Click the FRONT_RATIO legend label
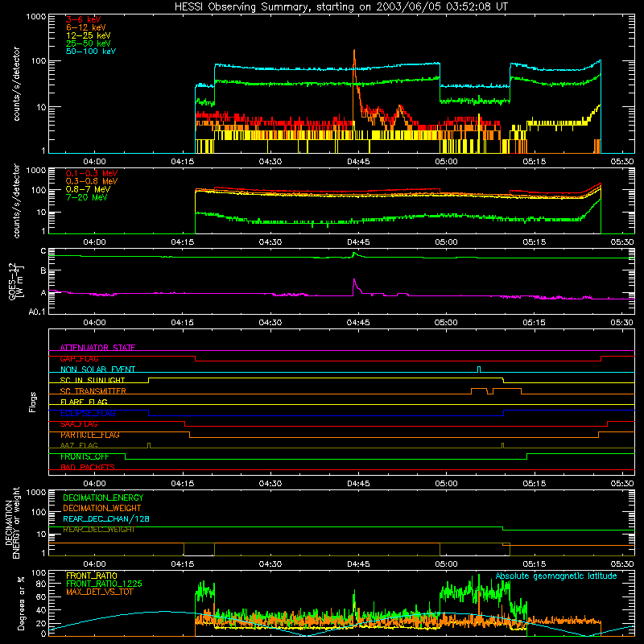 pos(92,576)
